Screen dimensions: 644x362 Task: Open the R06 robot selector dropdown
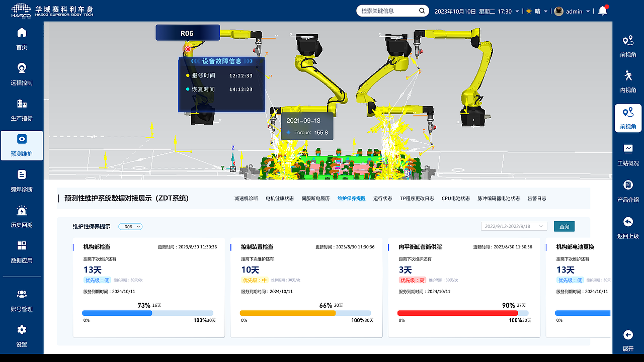tap(130, 227)
